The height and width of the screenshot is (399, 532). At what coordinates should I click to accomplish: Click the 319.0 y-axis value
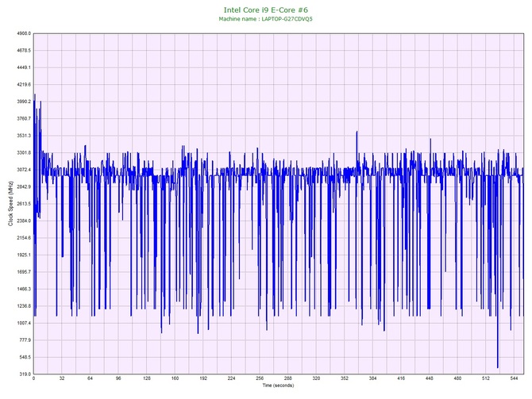[25, 374]
